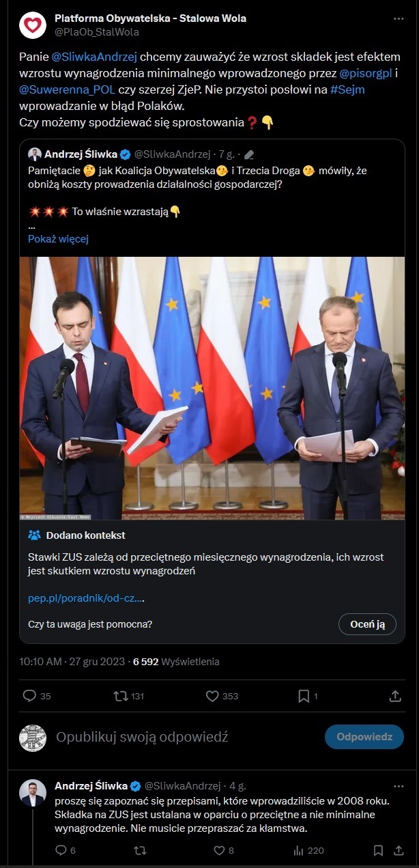Share the main tweet via share icon
The image size is (419, 868).
(395, 696)
